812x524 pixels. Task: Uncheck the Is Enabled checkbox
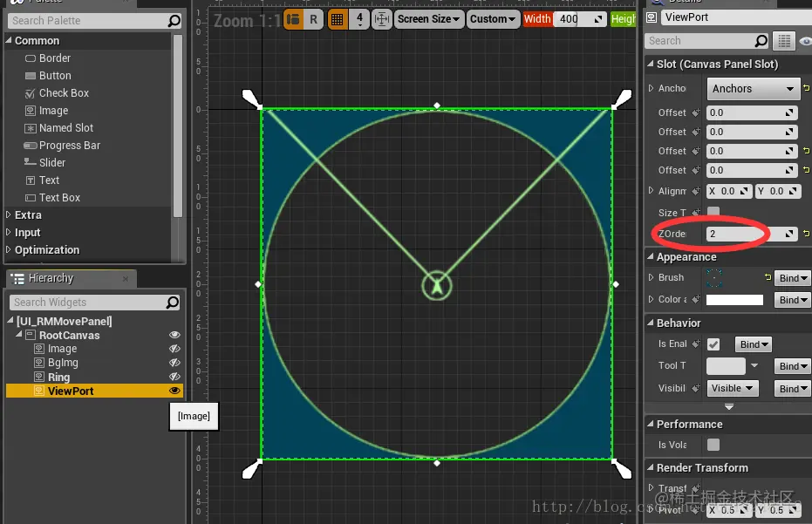coord(713,344)
